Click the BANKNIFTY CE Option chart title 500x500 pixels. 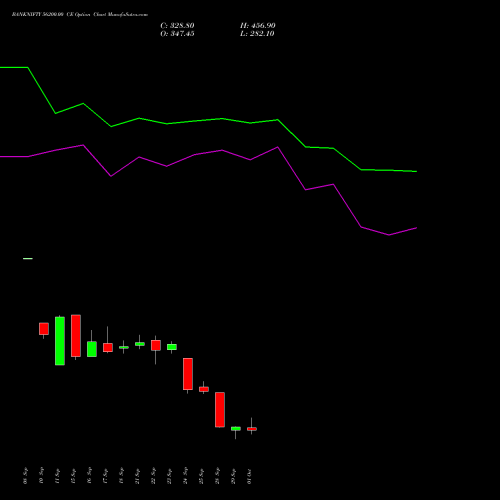[x=80, y=15]
